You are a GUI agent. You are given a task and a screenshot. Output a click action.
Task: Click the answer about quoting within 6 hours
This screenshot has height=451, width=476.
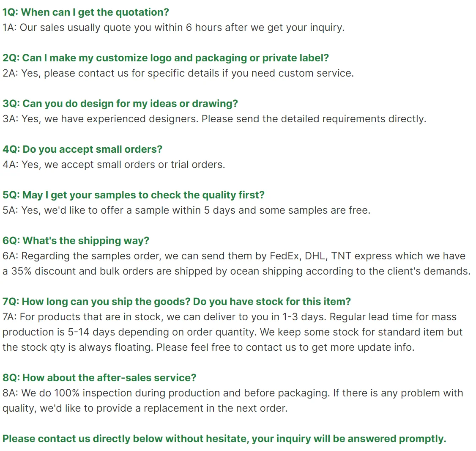(x=173, y=27)
